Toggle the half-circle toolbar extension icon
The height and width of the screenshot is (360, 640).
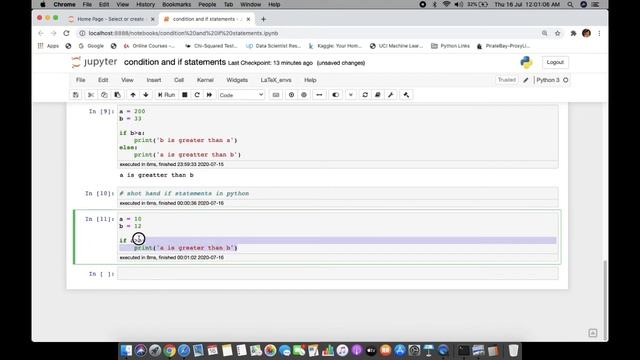coord(336,95)
